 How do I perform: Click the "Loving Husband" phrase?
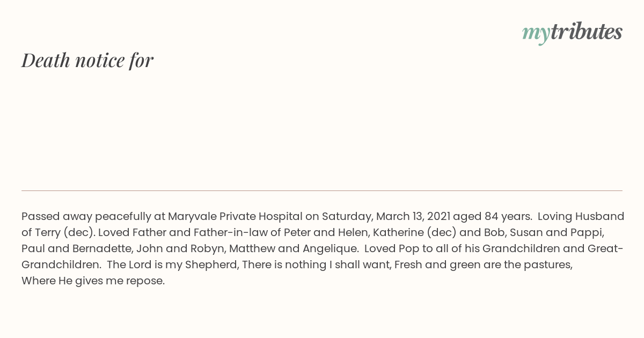point(581,216)
